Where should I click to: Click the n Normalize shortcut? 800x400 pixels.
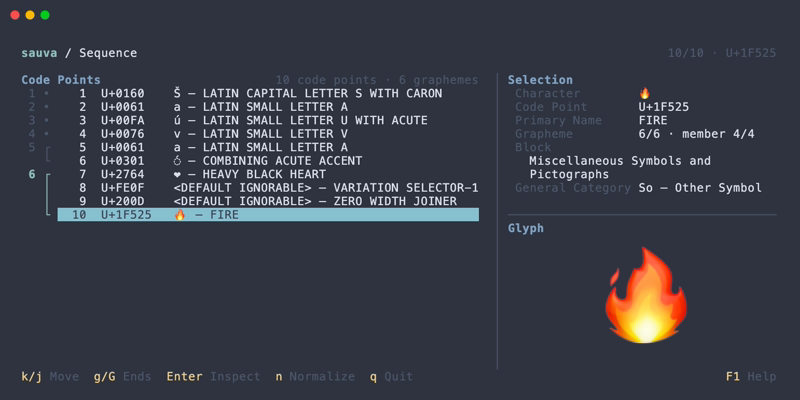315,377
